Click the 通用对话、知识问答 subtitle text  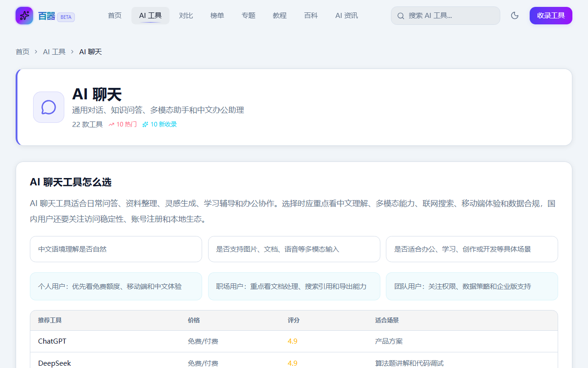(158, 110)
